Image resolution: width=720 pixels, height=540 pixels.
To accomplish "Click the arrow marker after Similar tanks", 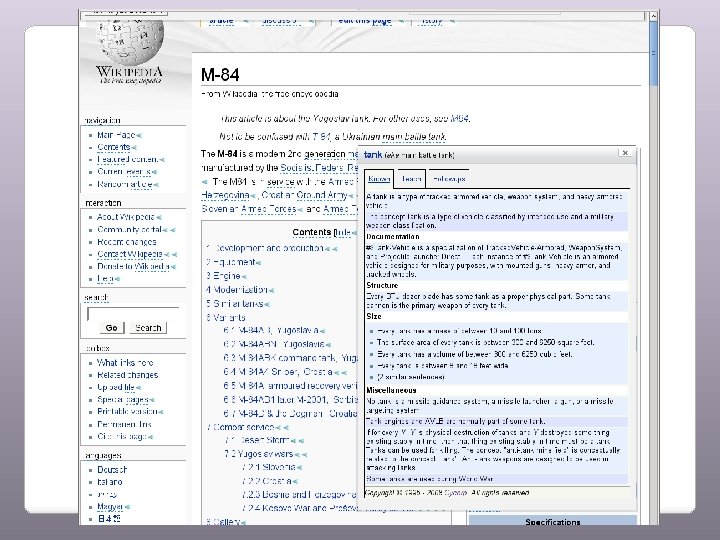I will pyautogui.click(x=267, y=304).
